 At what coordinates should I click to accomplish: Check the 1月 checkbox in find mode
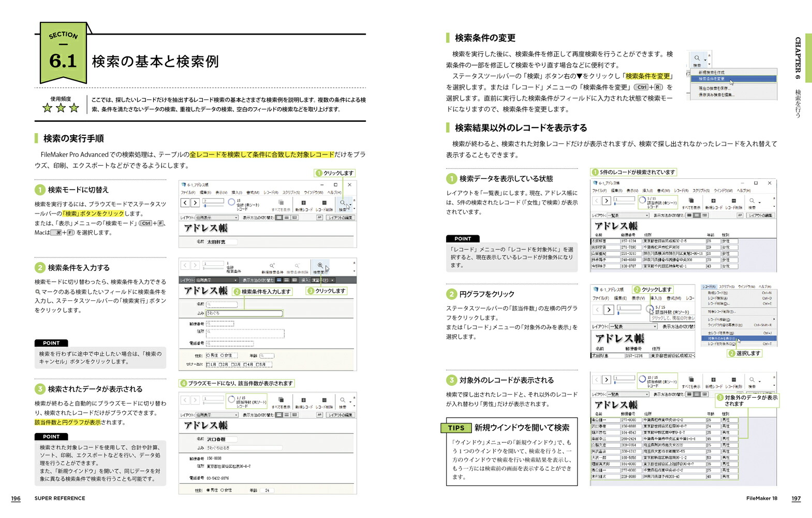pyautogui.click(x=208, y=365)
